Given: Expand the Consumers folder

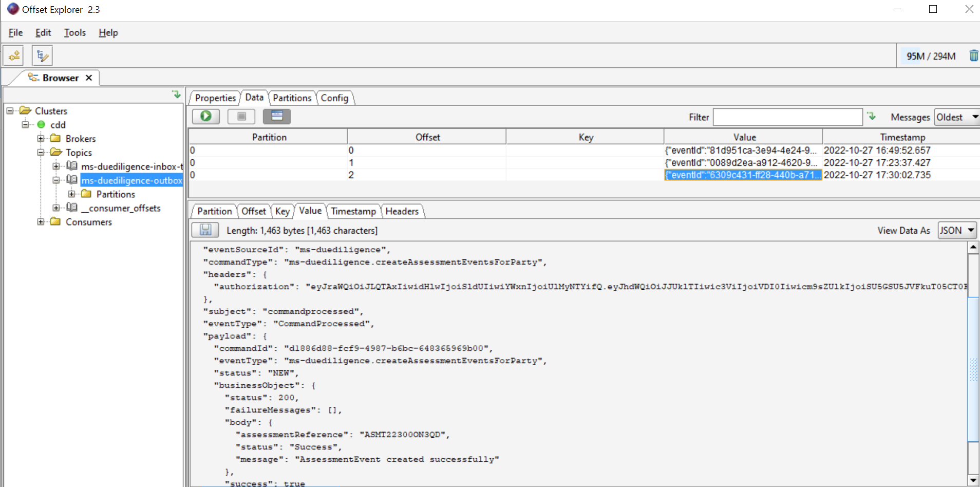Looking at the screenshot, I should tap(41, 222).
